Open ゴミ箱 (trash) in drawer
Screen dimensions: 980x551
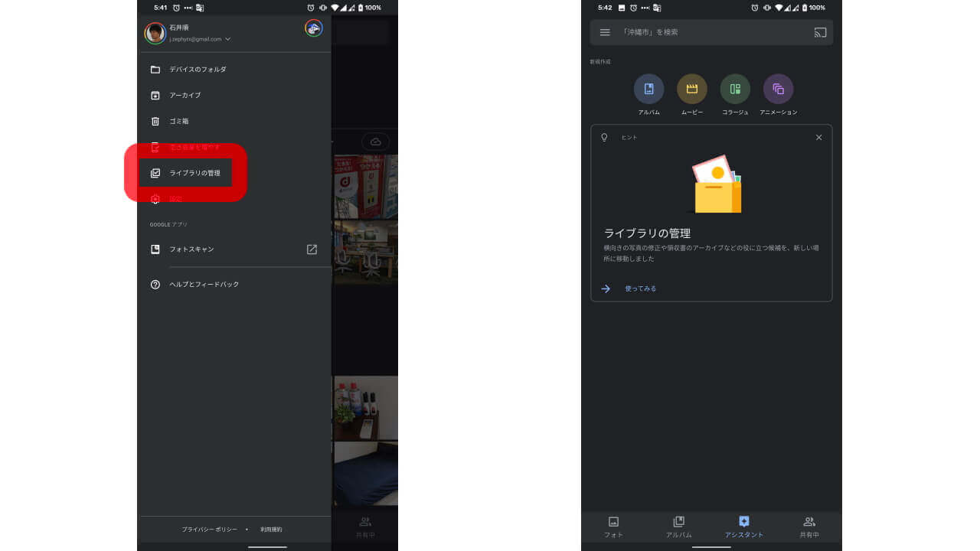point(178,122)
